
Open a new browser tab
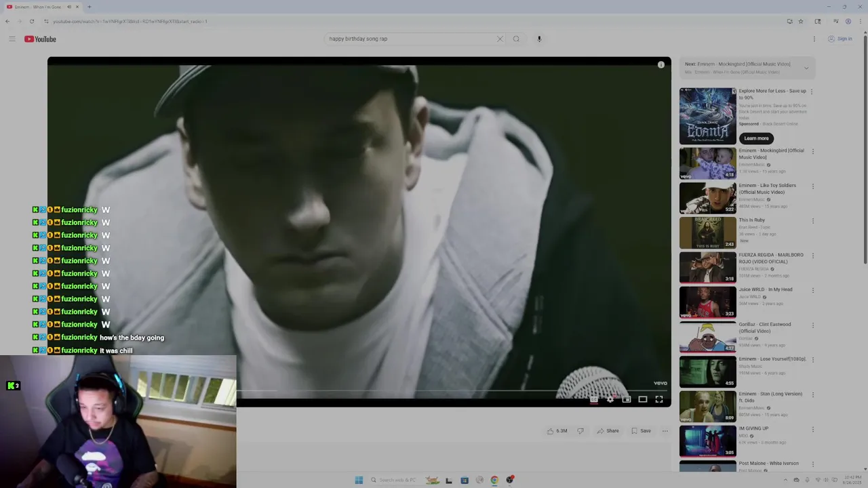[x=89, y=7]
